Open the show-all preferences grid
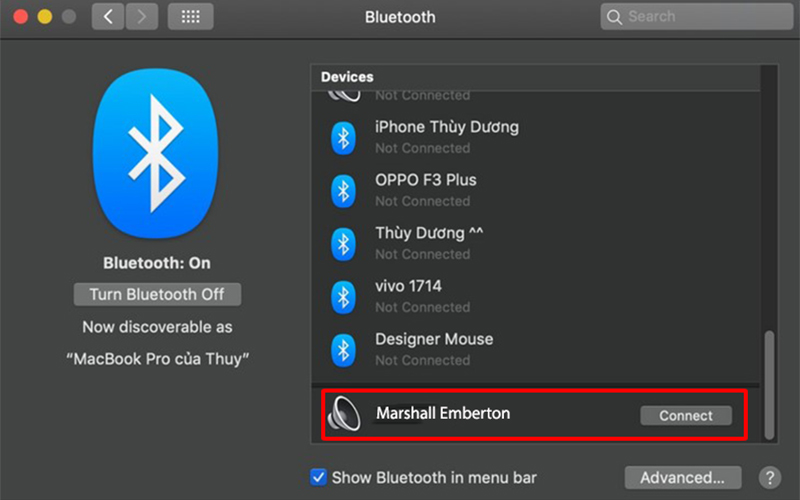Viewport: 800px width, 500px height. 191,17
